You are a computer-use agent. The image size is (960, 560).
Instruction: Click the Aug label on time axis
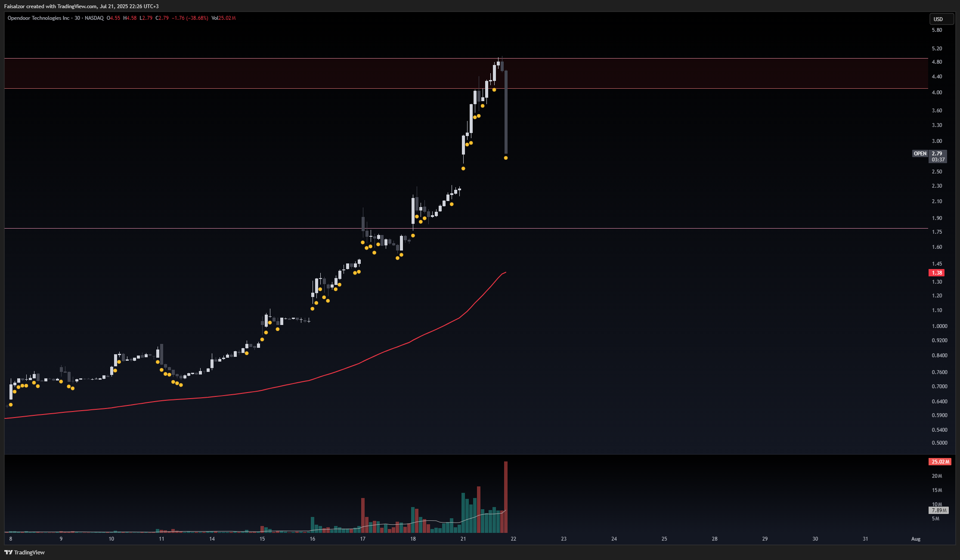[x=916, y=539]
